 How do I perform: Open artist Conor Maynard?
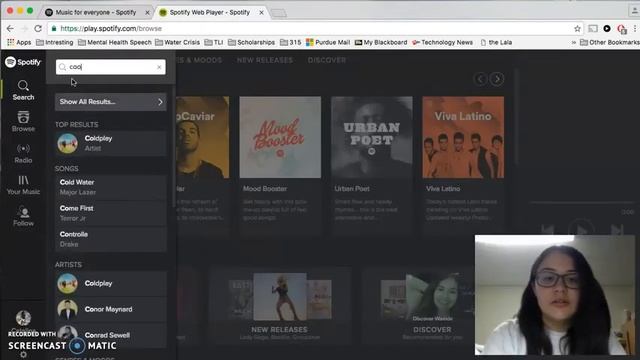click(111, 309)
